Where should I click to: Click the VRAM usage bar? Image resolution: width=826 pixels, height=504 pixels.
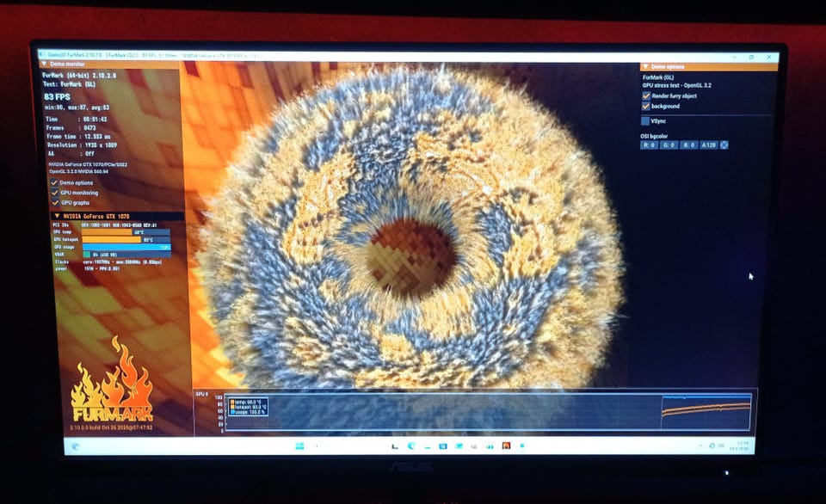pos(126,255)
